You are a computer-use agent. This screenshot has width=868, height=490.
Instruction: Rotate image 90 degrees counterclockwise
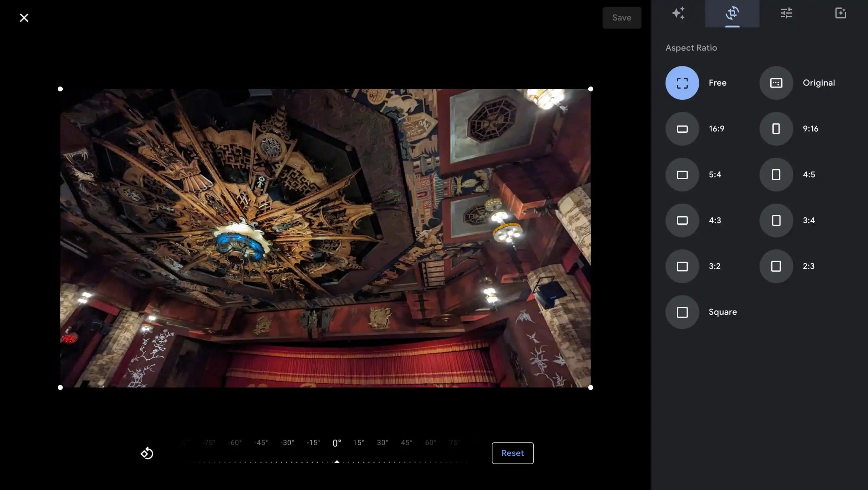(x=147, y=453)
